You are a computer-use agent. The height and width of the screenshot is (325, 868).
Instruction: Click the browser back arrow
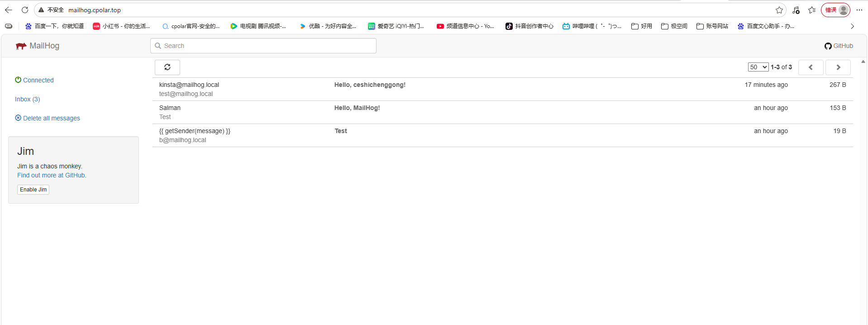9,10
